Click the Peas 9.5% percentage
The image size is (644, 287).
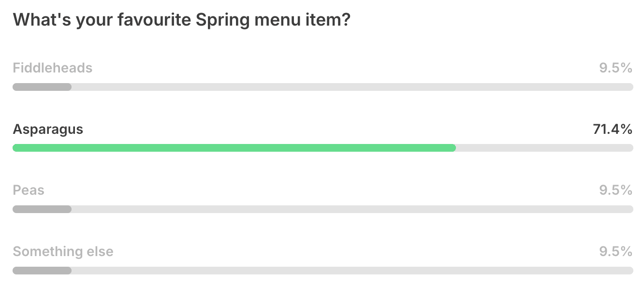click(x=615, y=190)
